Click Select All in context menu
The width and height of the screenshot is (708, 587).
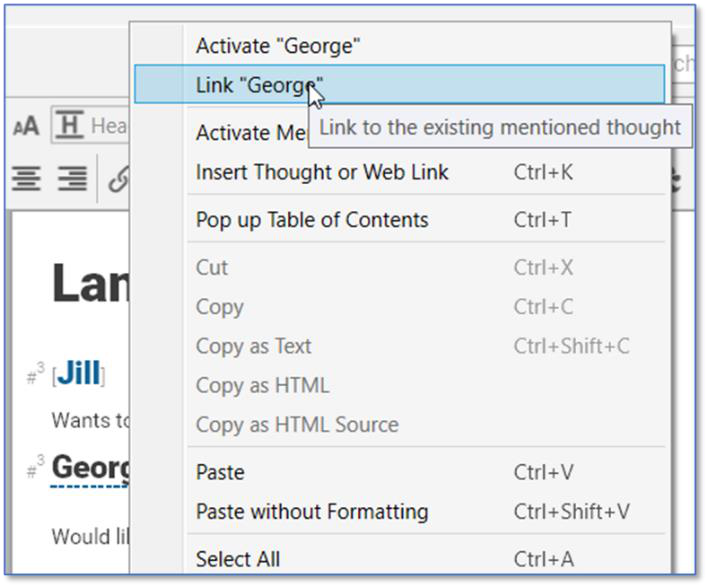(x=238, y=559)
